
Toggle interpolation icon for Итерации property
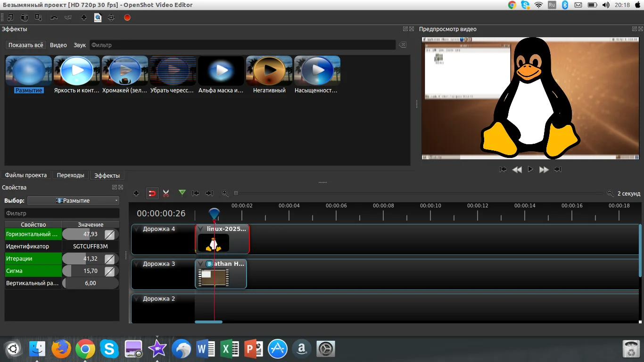pos(109,259)
